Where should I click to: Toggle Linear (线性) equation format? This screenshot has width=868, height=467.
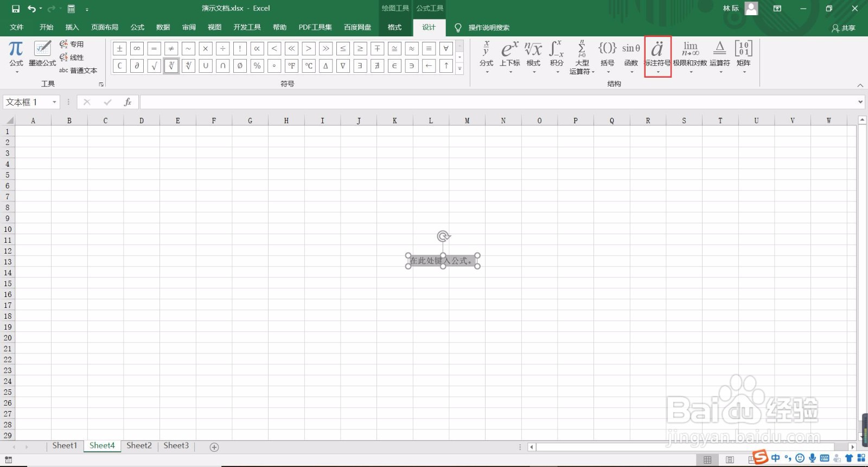pyautogui.click(x=72, y=57)
